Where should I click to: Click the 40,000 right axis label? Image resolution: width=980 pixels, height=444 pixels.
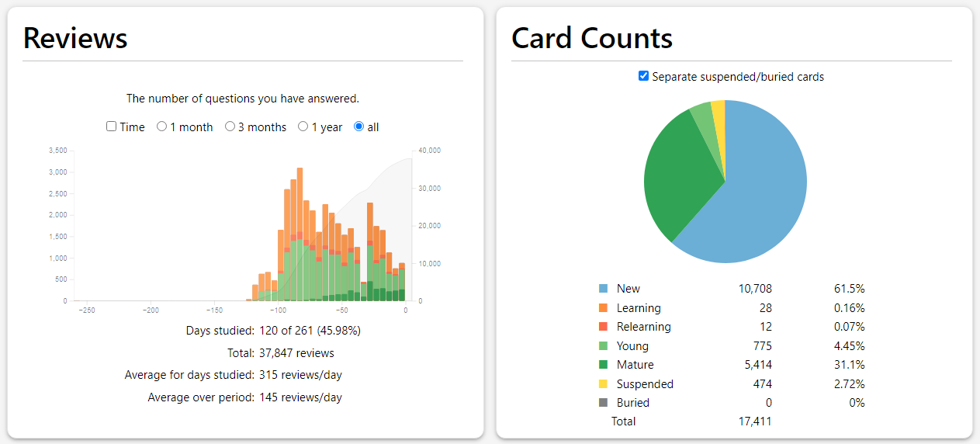click(429, 150)
